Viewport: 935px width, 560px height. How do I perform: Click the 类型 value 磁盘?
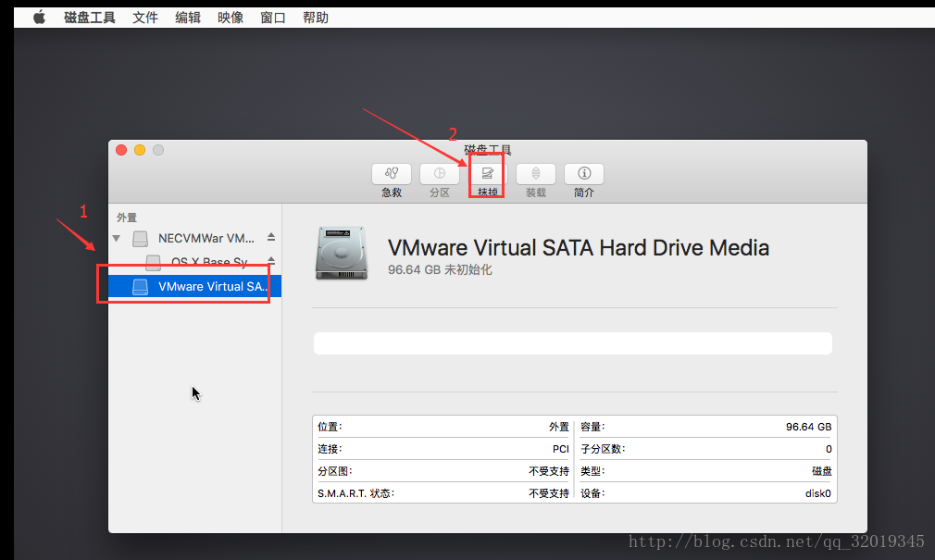click(x=822, y=471)
